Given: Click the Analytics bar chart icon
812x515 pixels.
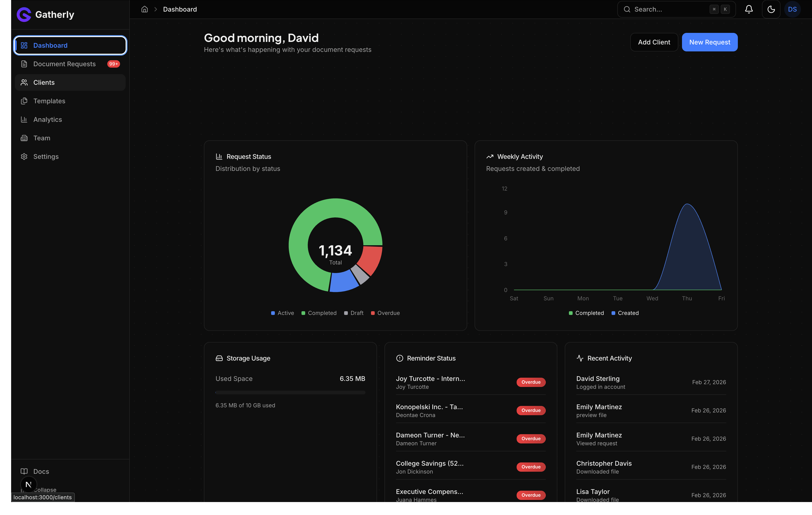Looking at the screenshot, I should point(24,119).
